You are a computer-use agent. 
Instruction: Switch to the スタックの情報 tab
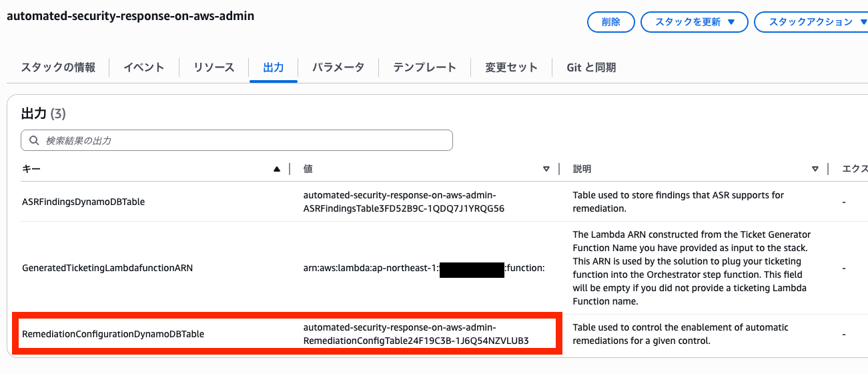tap(58, 67)
